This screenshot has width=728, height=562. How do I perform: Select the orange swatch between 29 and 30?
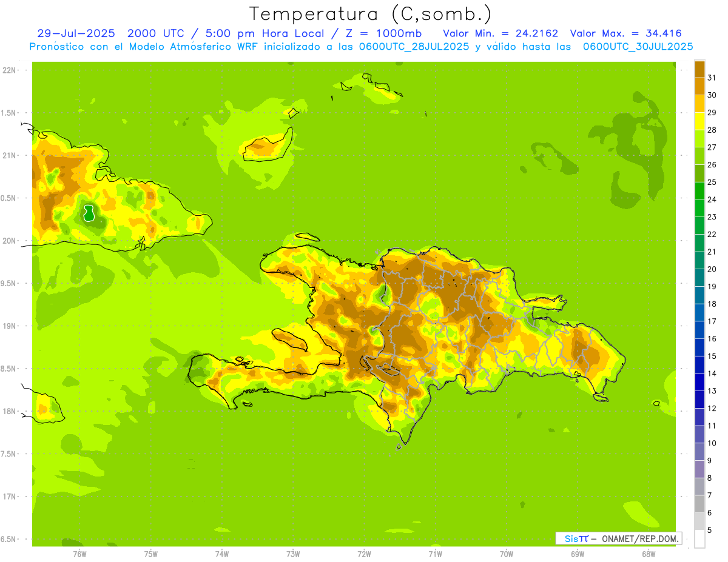[x=699, y=103]
